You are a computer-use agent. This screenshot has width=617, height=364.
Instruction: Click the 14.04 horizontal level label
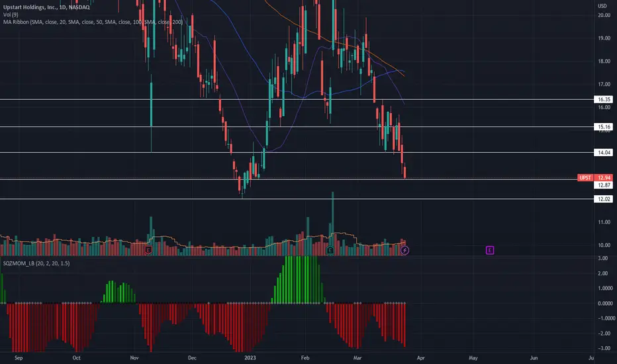[604, 152]
